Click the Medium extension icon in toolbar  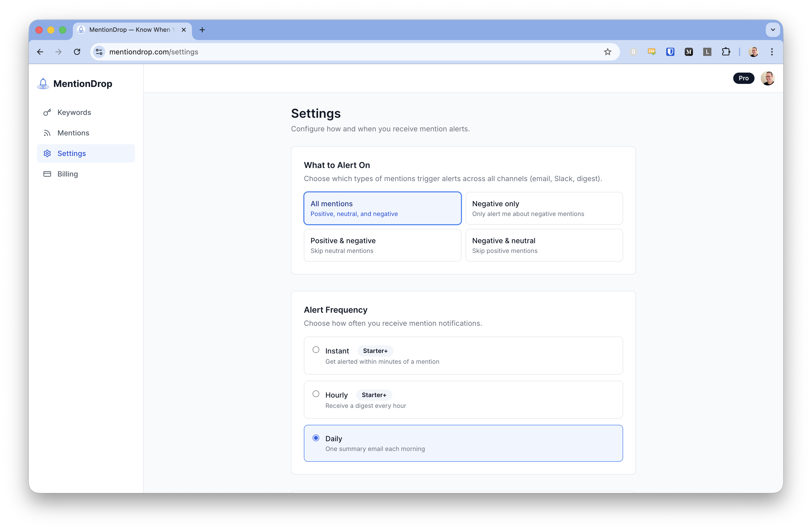[689, 52]
